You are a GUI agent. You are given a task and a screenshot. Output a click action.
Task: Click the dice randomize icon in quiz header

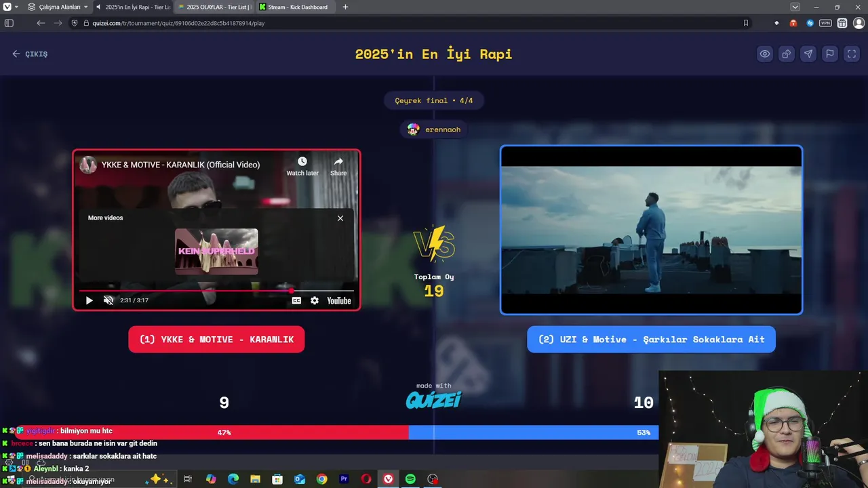(x=787, y=54)
